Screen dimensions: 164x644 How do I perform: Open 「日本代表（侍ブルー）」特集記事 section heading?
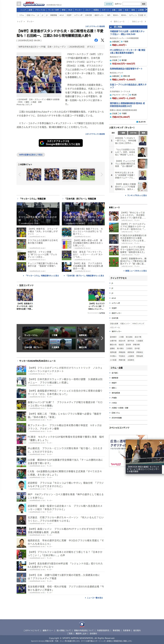coord(80,199)
